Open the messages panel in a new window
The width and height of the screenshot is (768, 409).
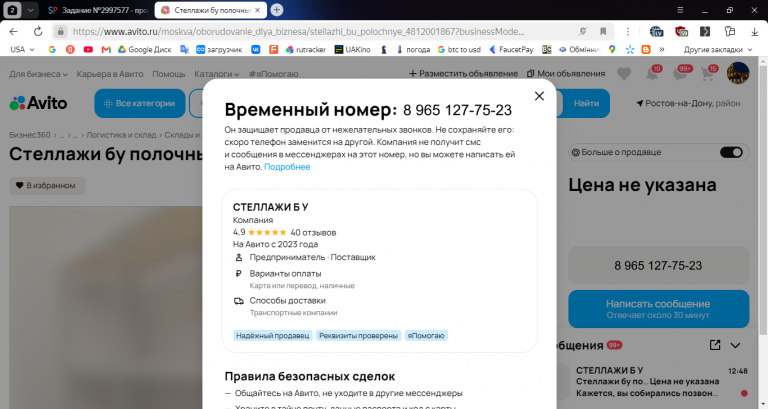click(x=715, y=345)
